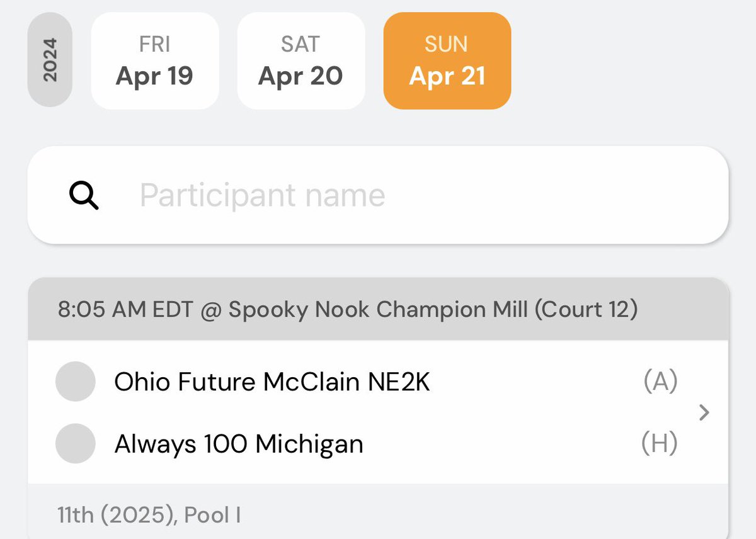Open game details with right chevron arrow
756x539 pixels.
click(704, 412)
